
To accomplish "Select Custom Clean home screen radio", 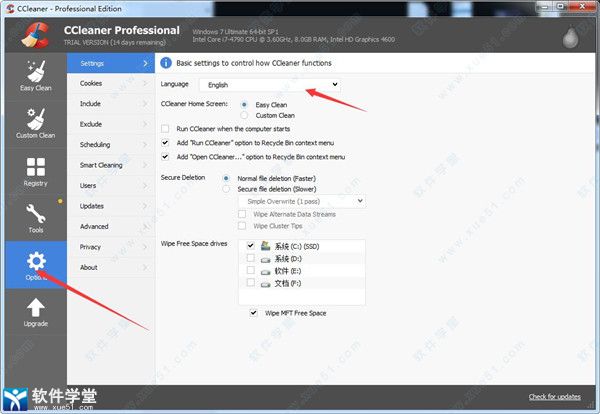I will [244, 115].
